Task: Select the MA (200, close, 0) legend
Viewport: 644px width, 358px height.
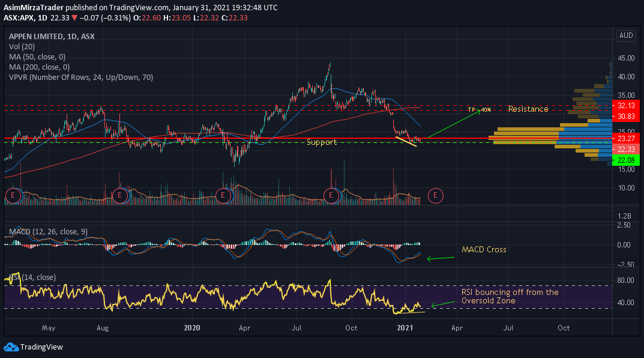Action: [40, 67]
